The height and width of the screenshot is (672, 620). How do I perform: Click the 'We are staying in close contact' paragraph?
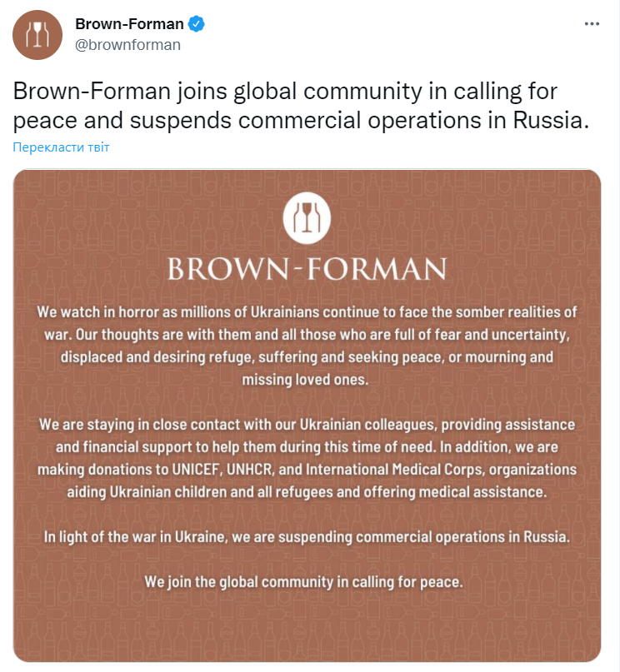[x=307, y=457]
